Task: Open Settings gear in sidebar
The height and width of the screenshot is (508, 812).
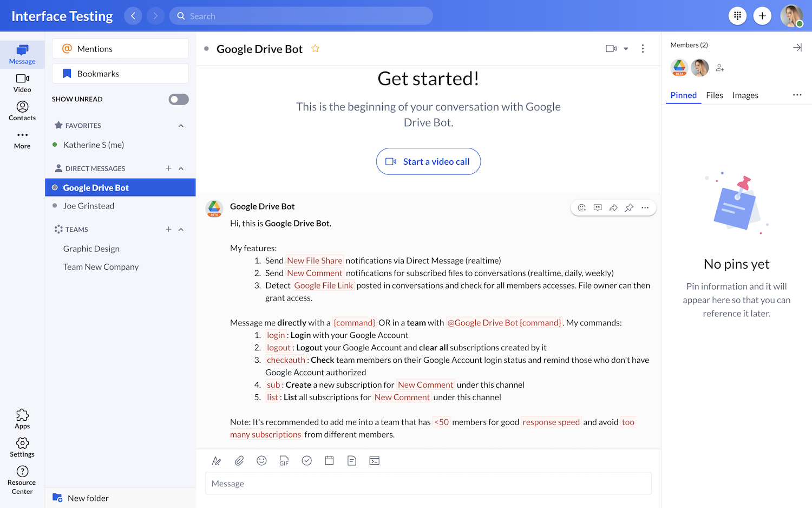Action: click(22, 447)
